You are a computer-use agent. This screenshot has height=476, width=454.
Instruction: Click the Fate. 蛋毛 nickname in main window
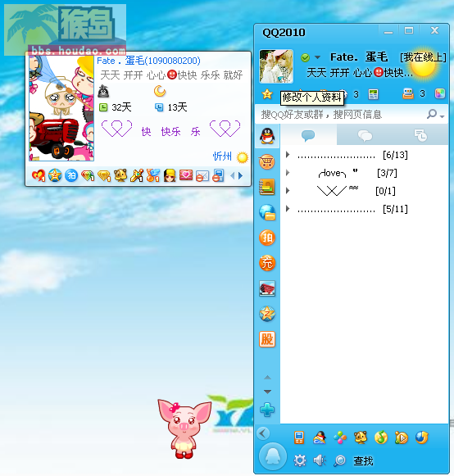coord(359,57)
